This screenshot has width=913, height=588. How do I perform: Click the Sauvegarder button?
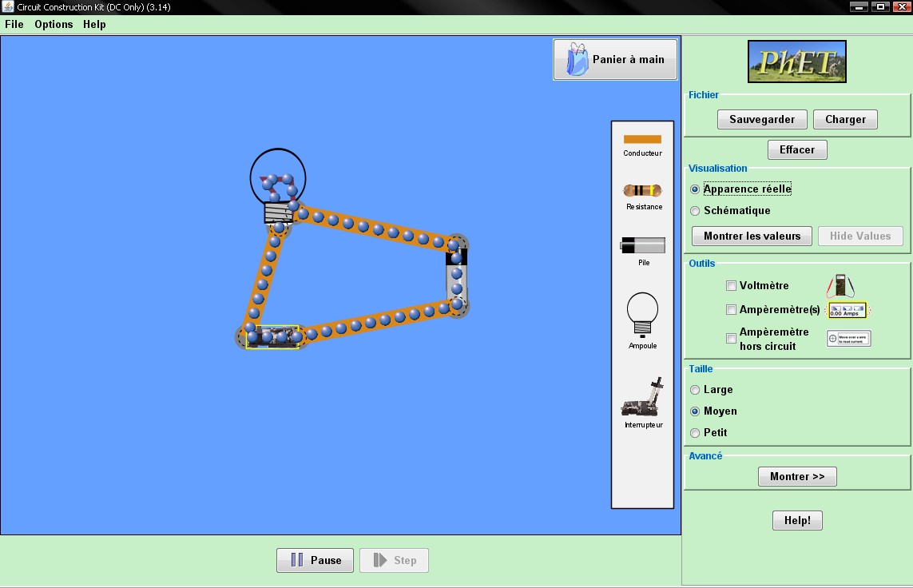pyautogui.click(x=762, y=119)
